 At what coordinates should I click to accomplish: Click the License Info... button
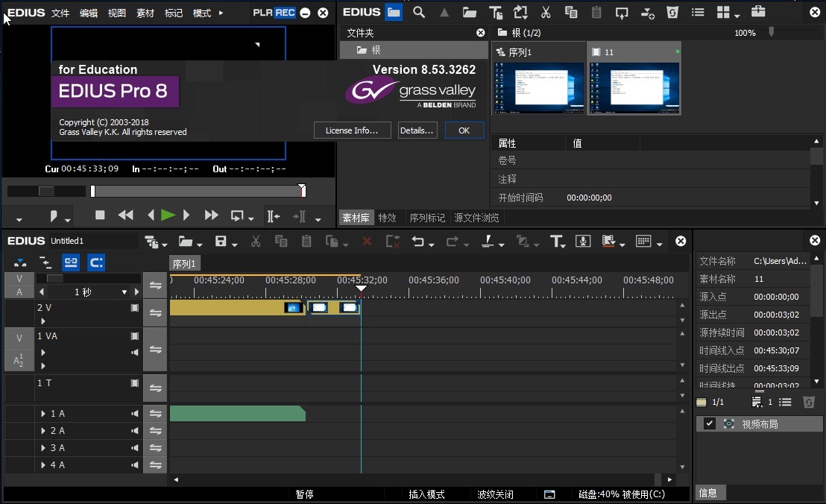(352, 130)
